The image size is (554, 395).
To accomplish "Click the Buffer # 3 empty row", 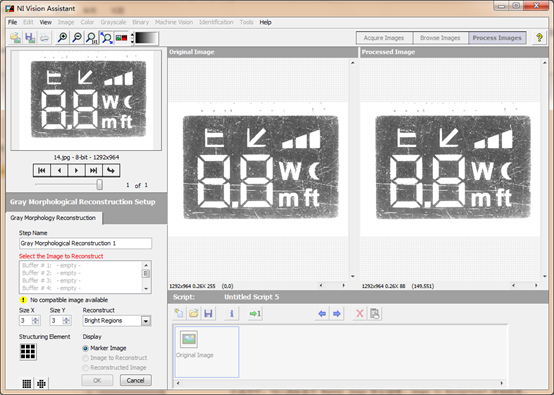I will (81, 281).
